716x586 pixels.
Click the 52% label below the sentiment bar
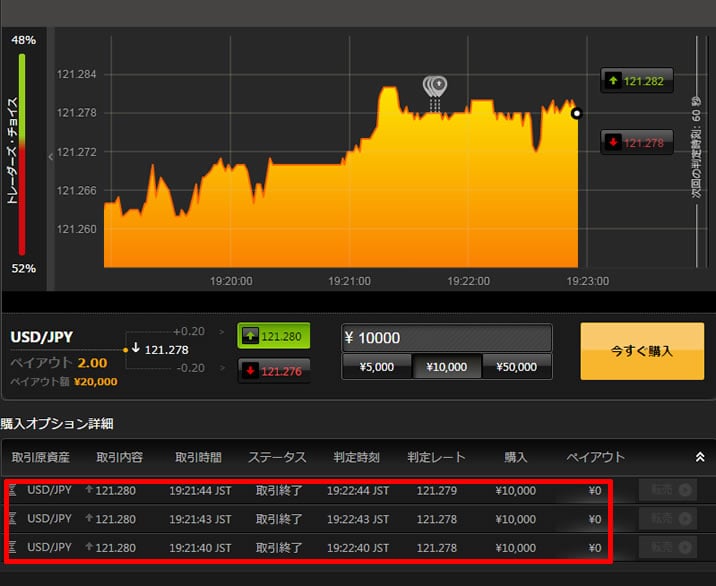coord(23,268)
